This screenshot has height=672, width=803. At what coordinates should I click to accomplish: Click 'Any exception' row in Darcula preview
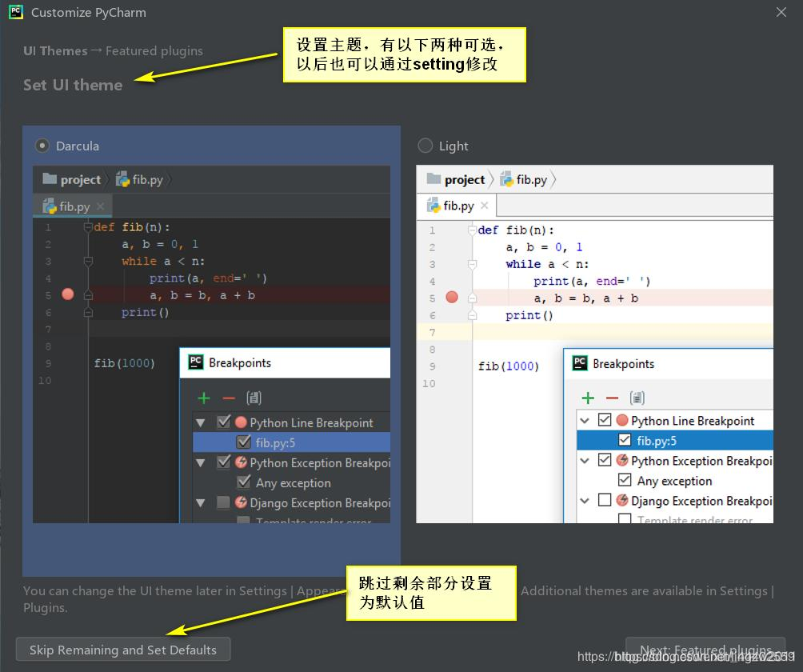tap(291, 482)
